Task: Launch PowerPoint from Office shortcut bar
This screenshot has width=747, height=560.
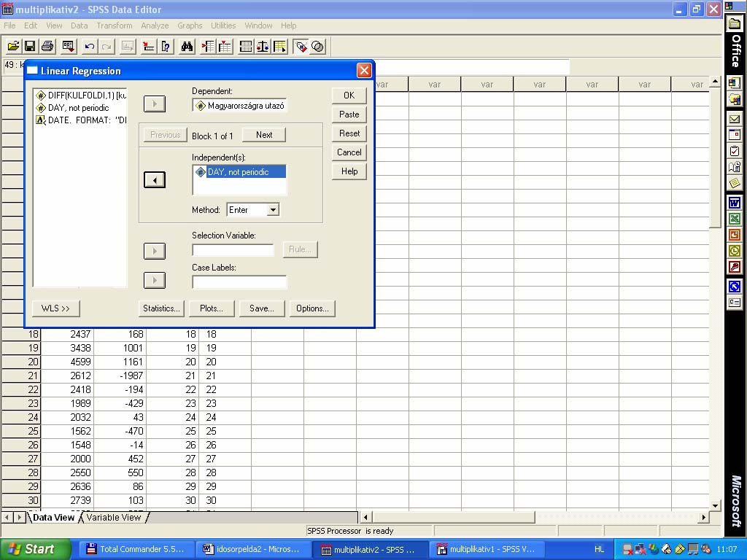Action: click(735, 235)
